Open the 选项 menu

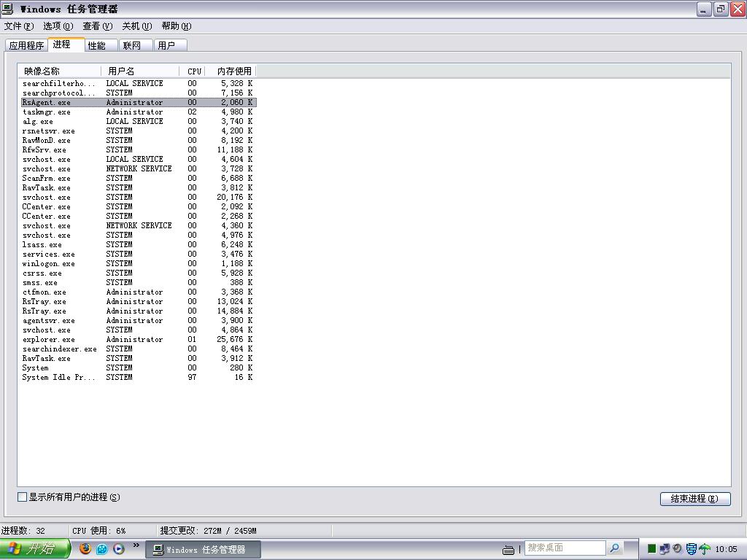click(58, 26)
